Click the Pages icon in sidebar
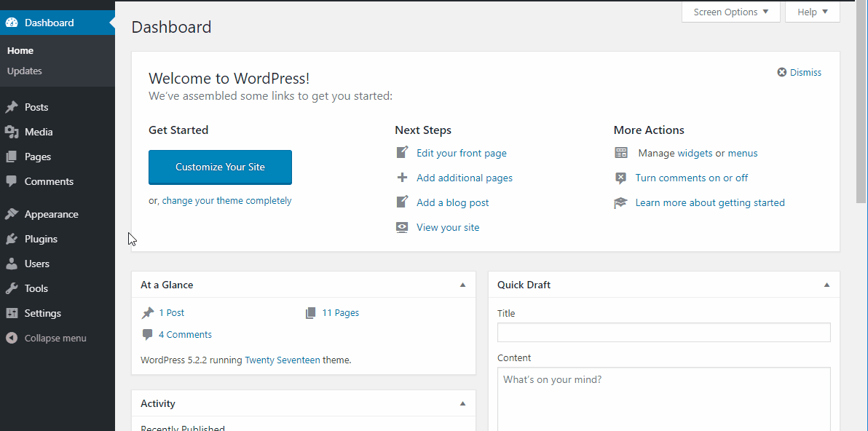The image size is (868, 431). (x=12, y=157)
